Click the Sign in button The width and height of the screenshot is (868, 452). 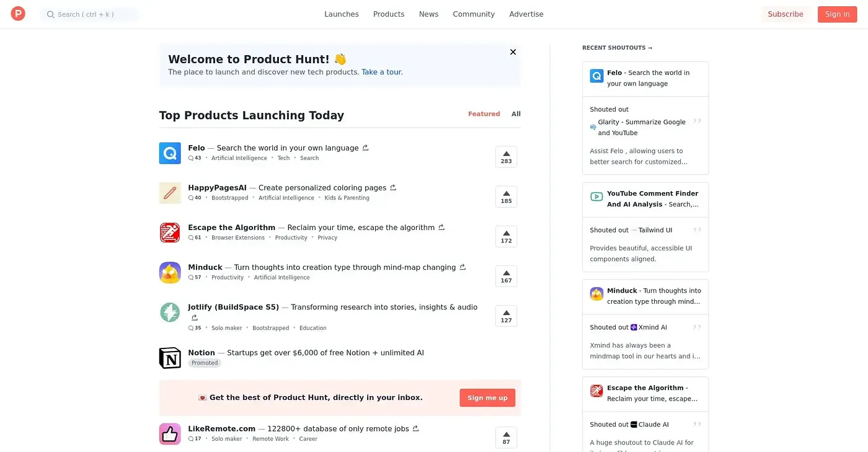(838, 14)
